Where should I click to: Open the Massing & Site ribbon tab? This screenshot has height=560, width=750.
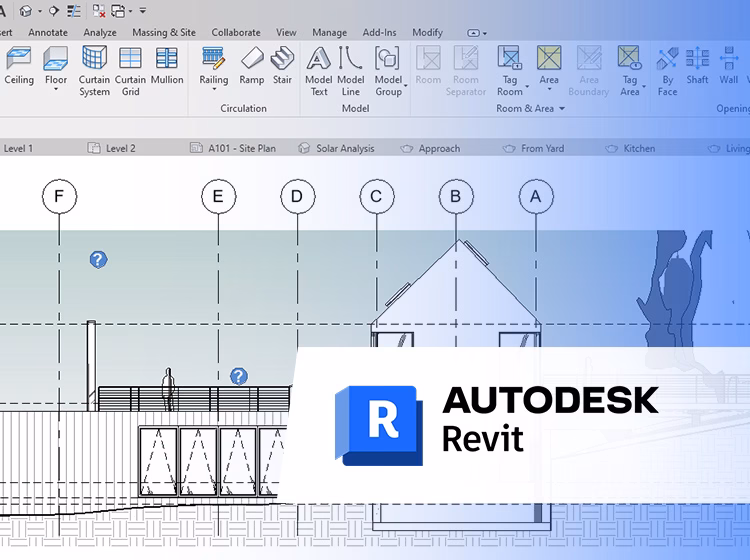pyautogui.click(x=164, y=33)
